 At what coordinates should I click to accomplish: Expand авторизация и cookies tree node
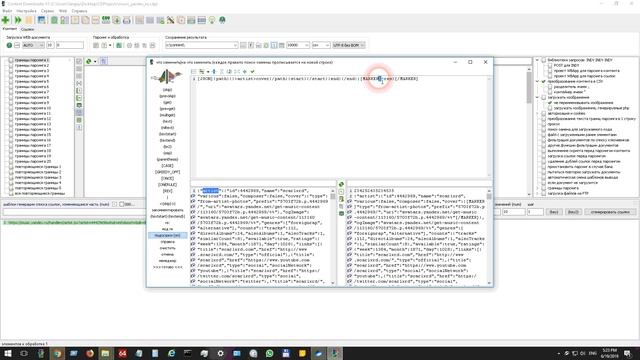(x=537, y=113)
